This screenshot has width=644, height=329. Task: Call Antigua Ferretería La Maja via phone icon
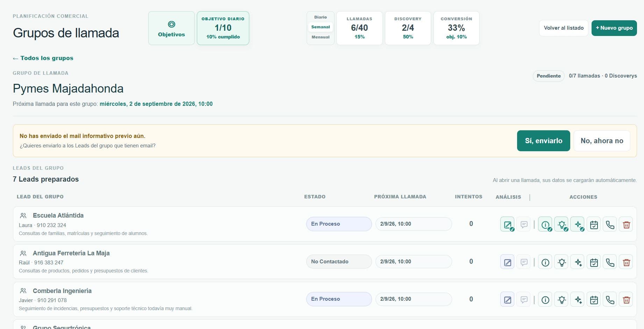click(610, 262)
